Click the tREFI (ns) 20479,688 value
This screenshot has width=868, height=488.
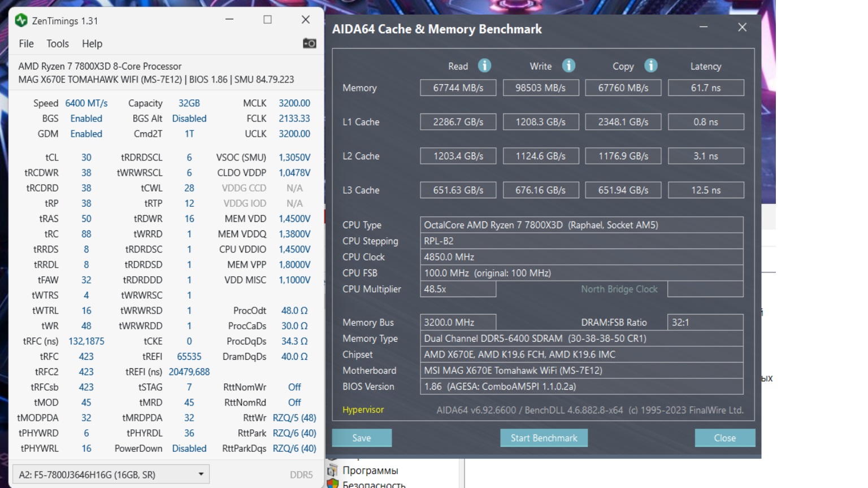[x=189, y=371]
